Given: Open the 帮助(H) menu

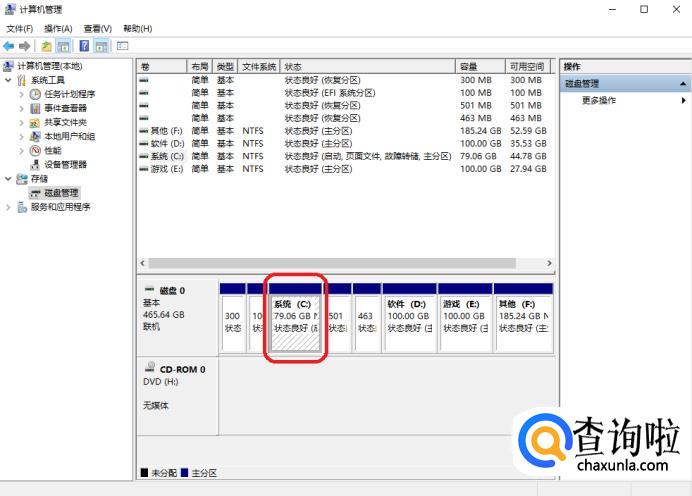Looking at the screenshot, I should tap(138, 29).
